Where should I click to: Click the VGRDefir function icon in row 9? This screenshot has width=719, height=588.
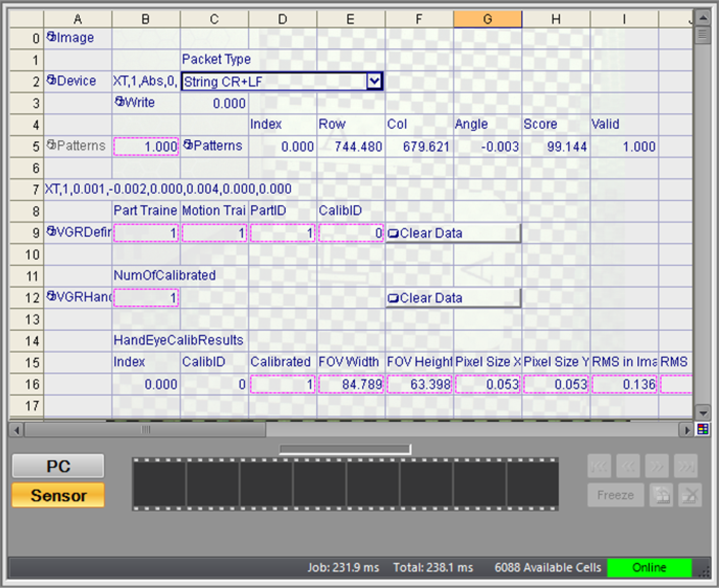(x=51, y=231)
